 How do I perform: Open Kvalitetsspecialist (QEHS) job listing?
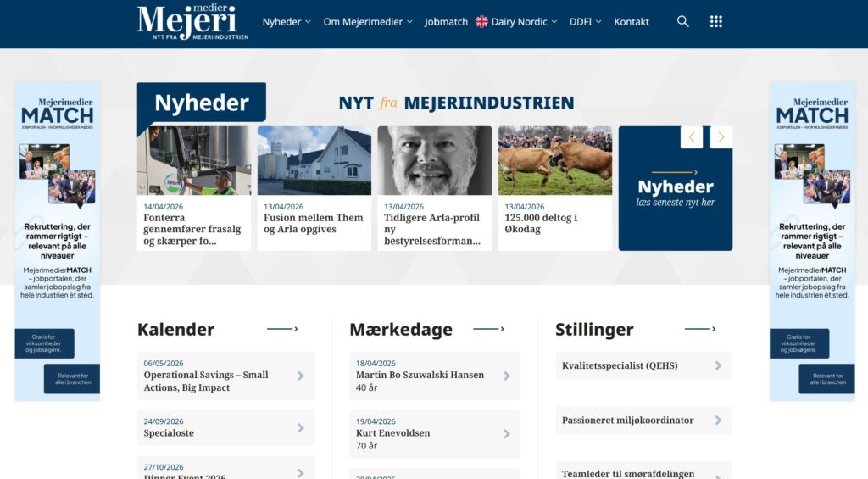point(644,365)
